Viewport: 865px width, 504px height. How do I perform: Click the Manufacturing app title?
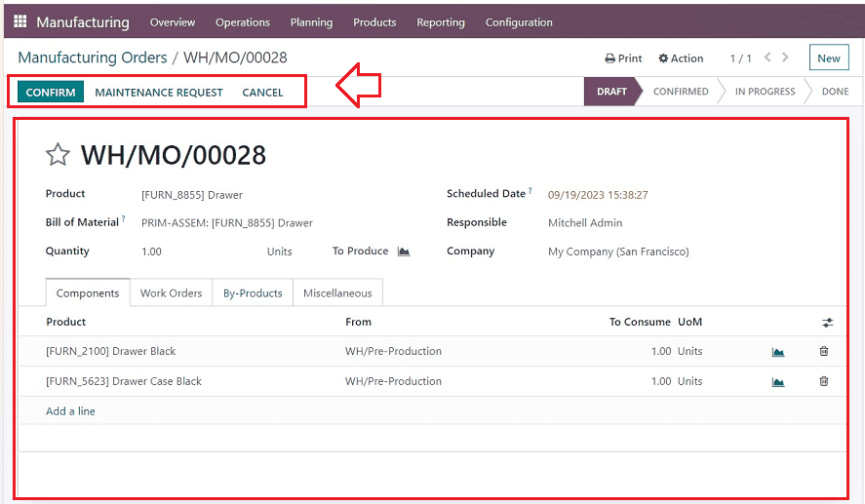click(x=83, y=22)
